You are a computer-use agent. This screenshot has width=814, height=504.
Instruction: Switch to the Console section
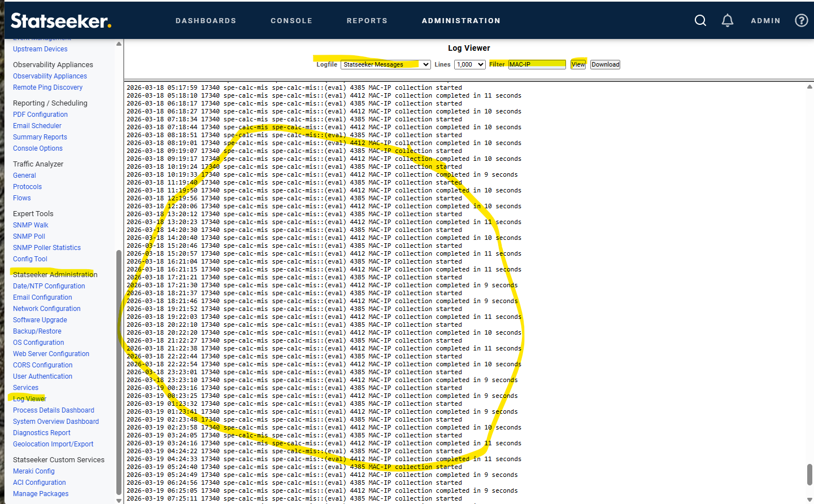(x=291, y=21)
